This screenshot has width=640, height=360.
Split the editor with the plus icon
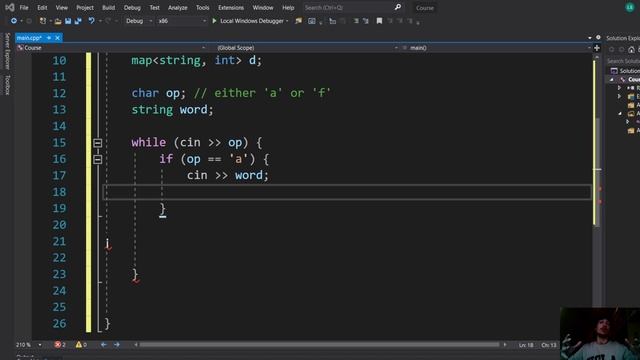point(597,48)
